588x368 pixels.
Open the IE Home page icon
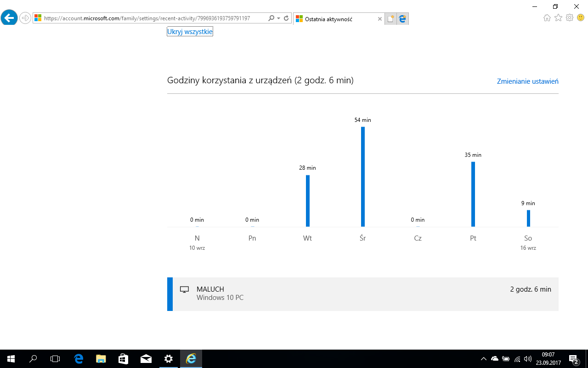(547, 18)
